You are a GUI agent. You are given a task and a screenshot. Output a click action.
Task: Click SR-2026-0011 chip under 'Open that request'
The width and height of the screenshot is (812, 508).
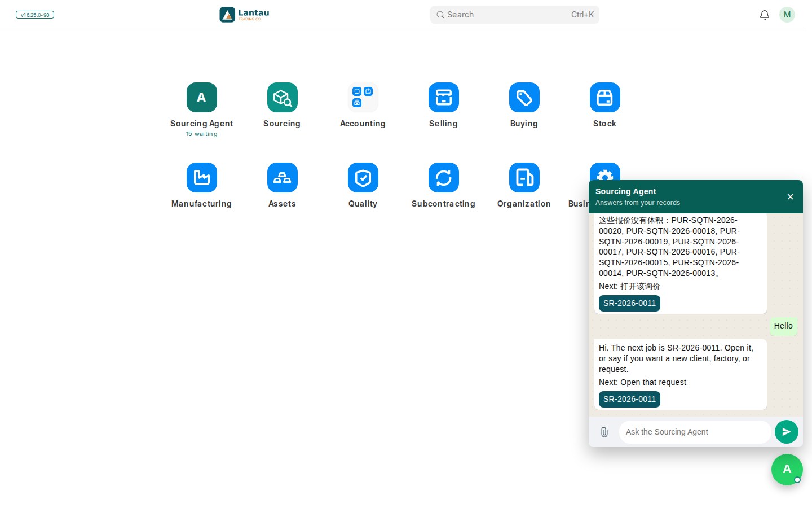coord(629,399)
